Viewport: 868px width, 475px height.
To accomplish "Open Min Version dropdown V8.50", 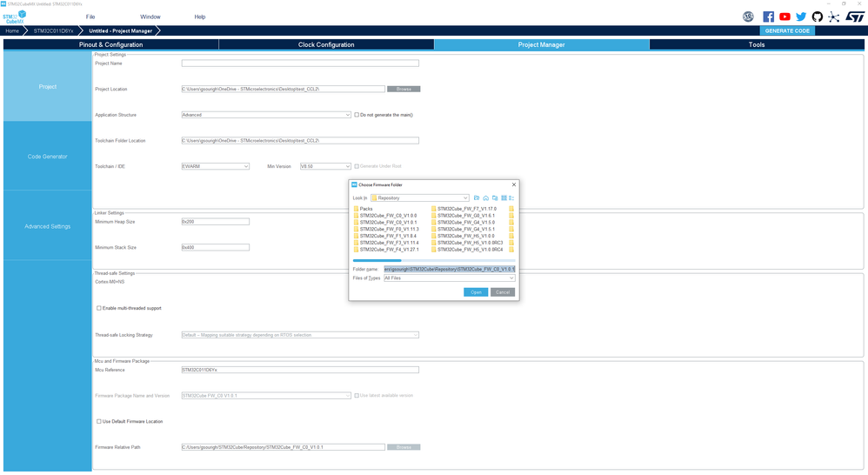I will click(325, 166).
